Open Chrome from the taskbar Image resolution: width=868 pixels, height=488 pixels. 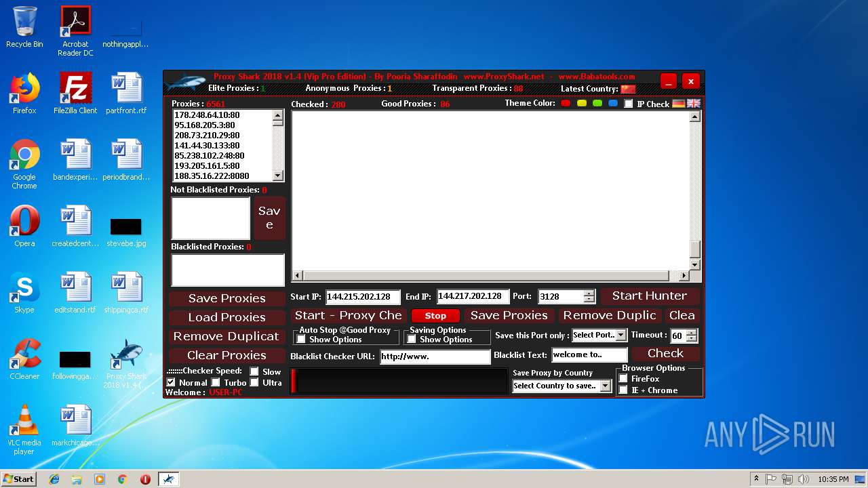coord(122,479)
